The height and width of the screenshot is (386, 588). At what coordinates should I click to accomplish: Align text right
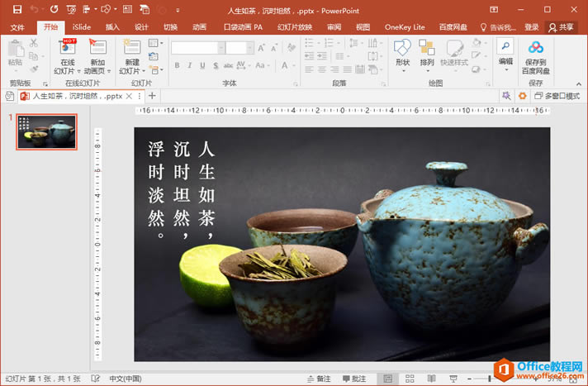coord(334,69)
